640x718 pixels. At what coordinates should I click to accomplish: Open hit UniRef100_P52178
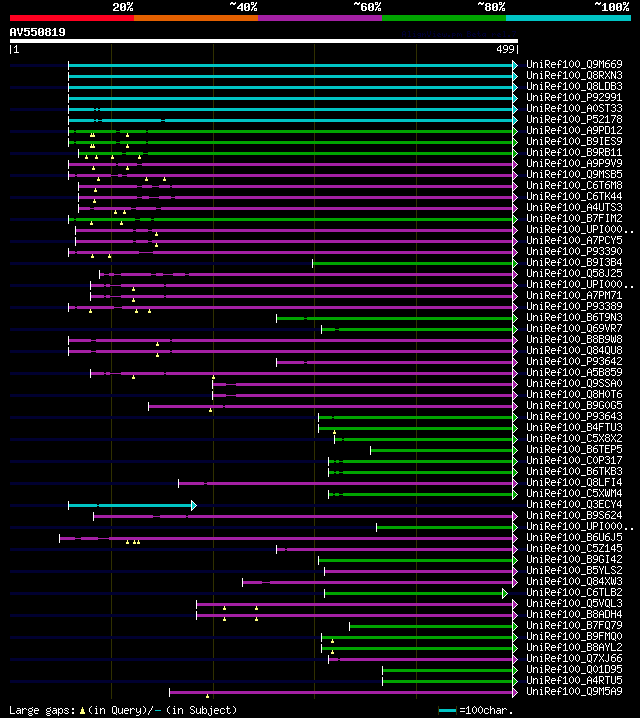[574, 120]
